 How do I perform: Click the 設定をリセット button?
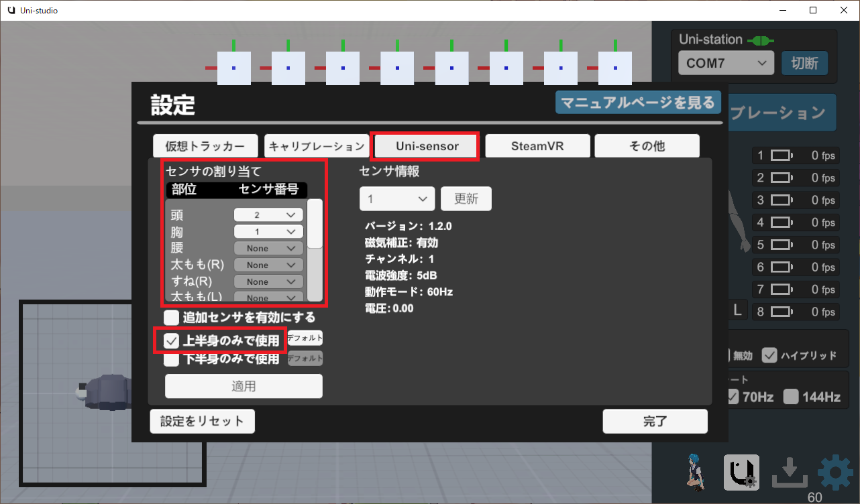[202, 422]
